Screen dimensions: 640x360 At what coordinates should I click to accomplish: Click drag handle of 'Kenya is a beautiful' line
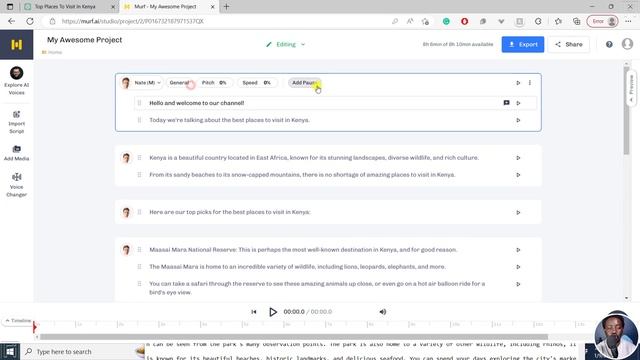pos(140,158)
